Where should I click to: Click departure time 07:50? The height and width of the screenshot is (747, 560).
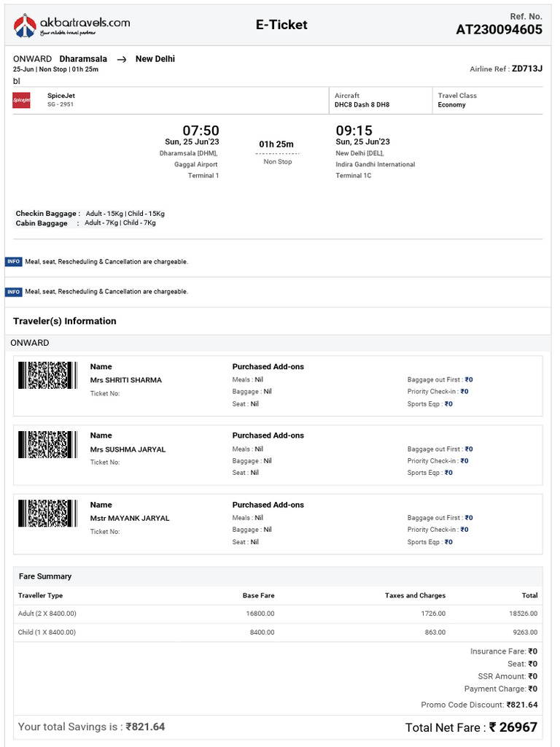(201, 130)
